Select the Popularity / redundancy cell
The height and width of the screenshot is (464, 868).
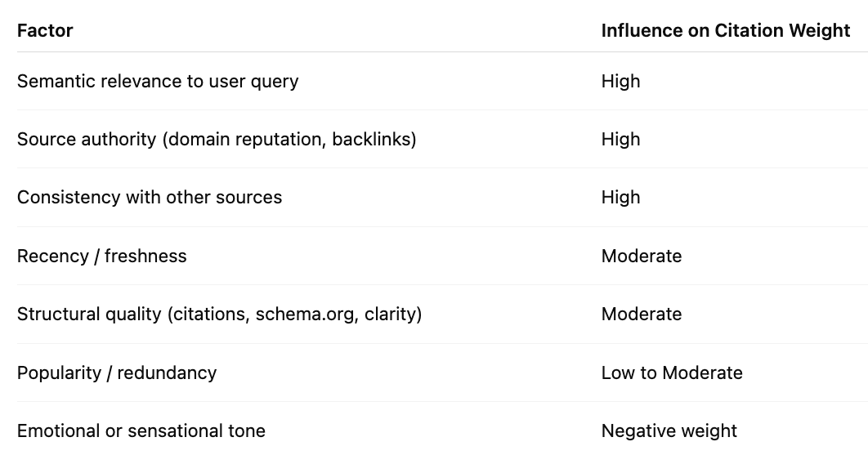(x=117, y=373)
